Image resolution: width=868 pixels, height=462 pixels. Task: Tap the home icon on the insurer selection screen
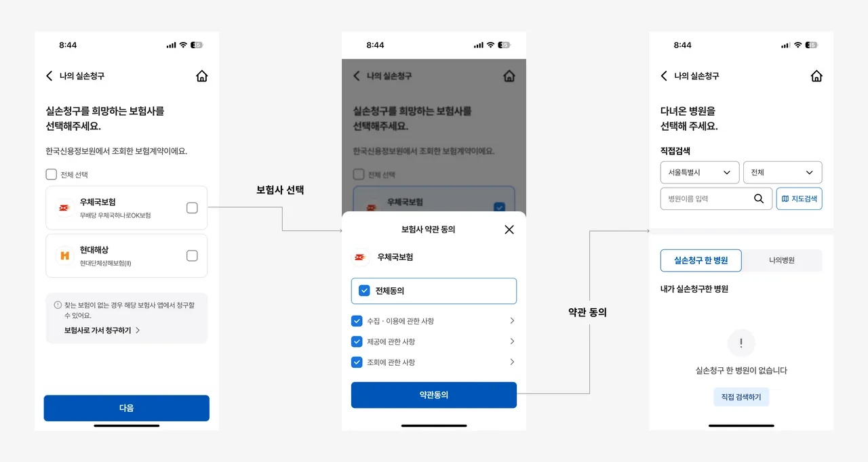point(201,76)
